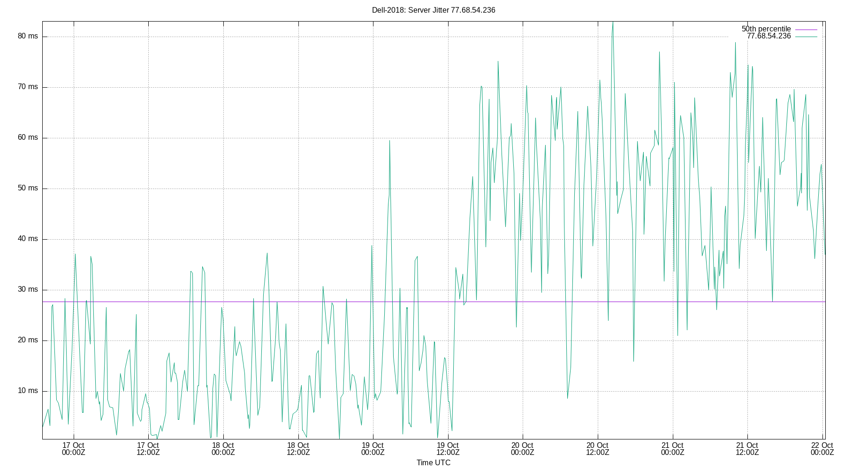Select the "60 ms" y-axis tick label

click(x=28, y=137)
